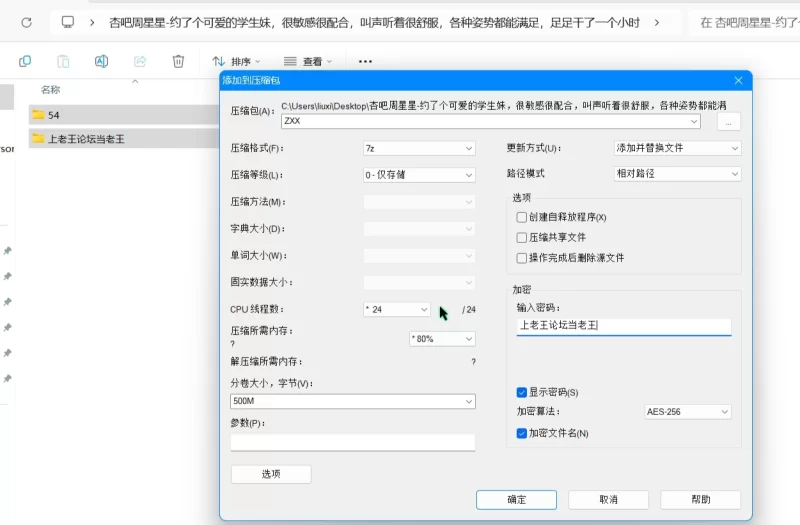Open the 加密算法 AES-256 dropdown
800x525 pixels.
688,412
